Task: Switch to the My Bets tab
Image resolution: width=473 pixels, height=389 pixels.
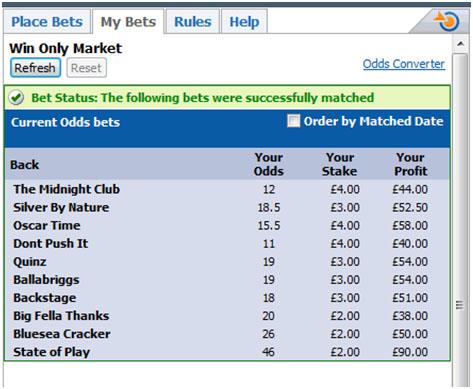Action: tap(128, 22)
